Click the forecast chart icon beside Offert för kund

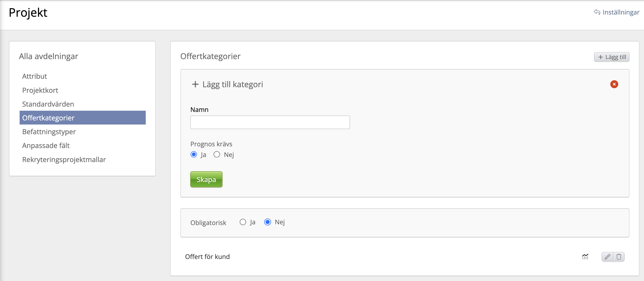(x=585, y=257)
